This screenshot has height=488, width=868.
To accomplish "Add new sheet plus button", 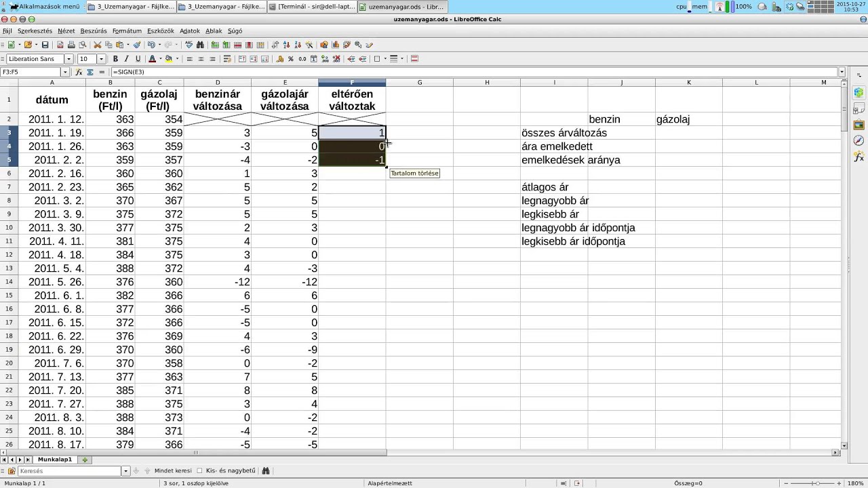I will tap(85, 460).
